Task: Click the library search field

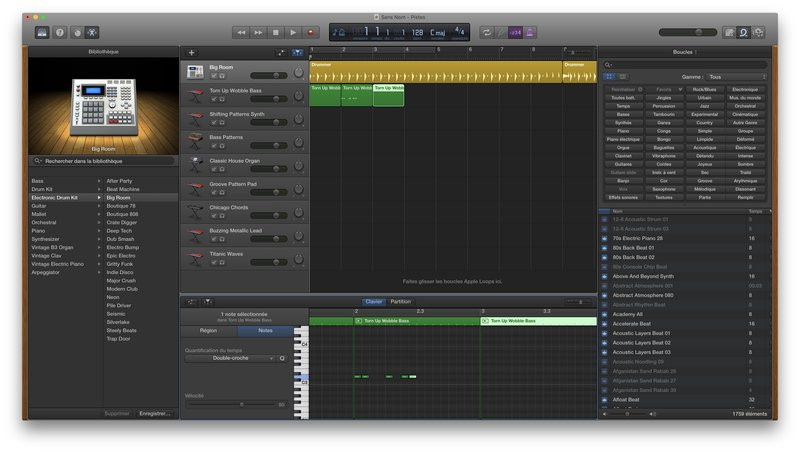Action: (x=104, y=161)
